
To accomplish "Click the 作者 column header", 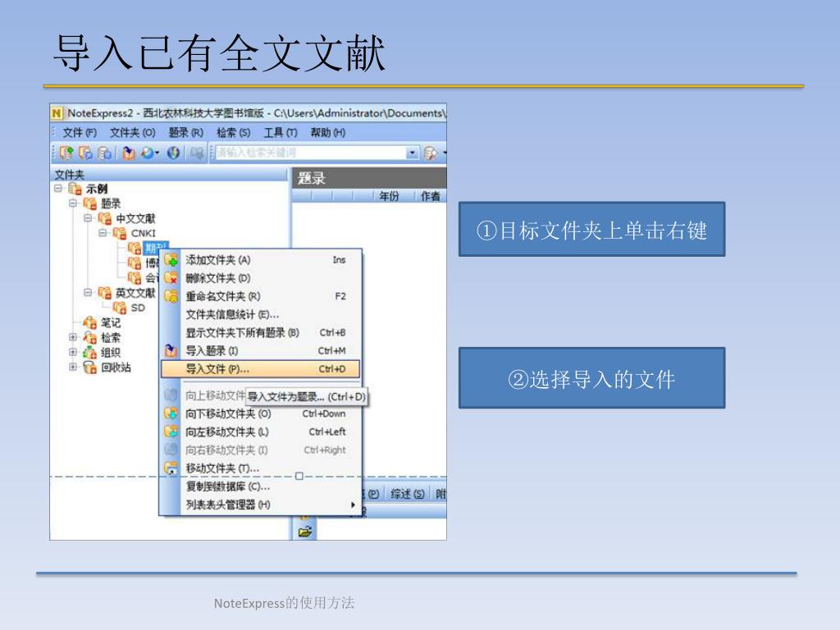I will pyautogui.click(x=430, y=196).
